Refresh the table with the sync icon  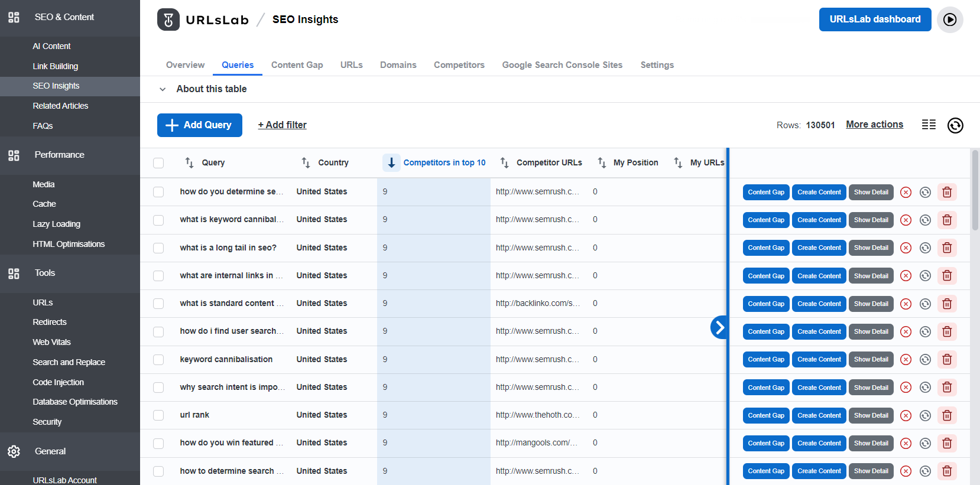[x=955, y=125]
